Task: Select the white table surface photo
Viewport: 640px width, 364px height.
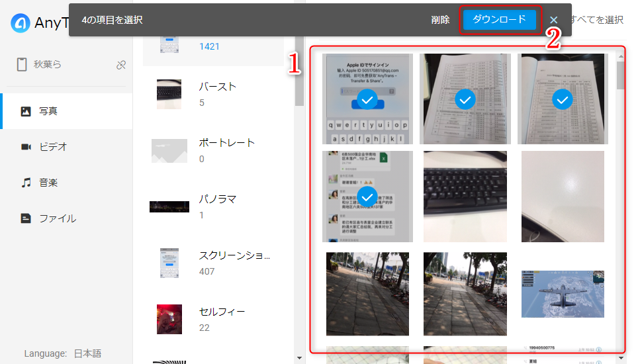Action: 563,197
